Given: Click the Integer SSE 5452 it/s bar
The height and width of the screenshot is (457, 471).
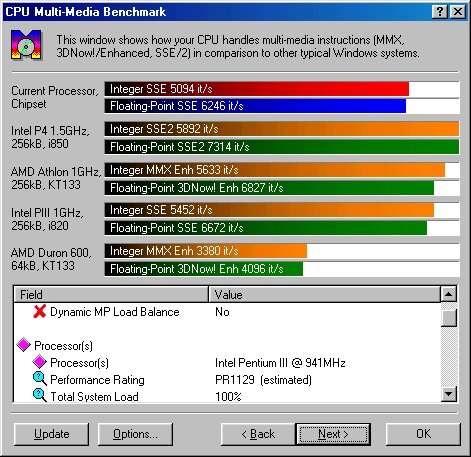Looking at the screenshot, I should 269,210.
